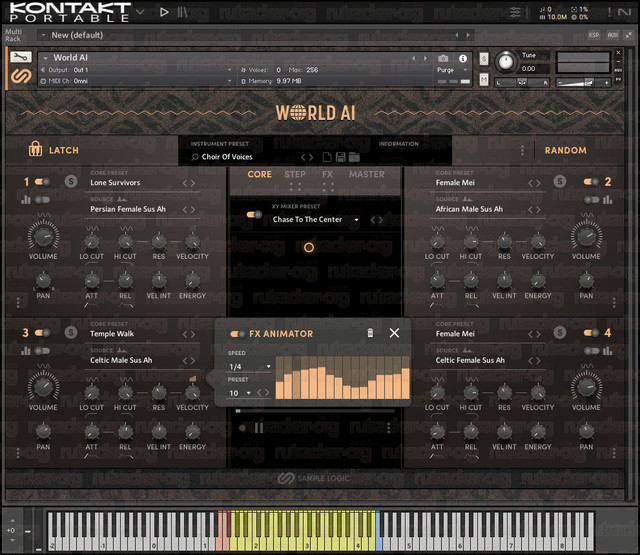Toggle core 1 power switch
The height and width of the screenshot is (555, 640).
click(42, 182)
